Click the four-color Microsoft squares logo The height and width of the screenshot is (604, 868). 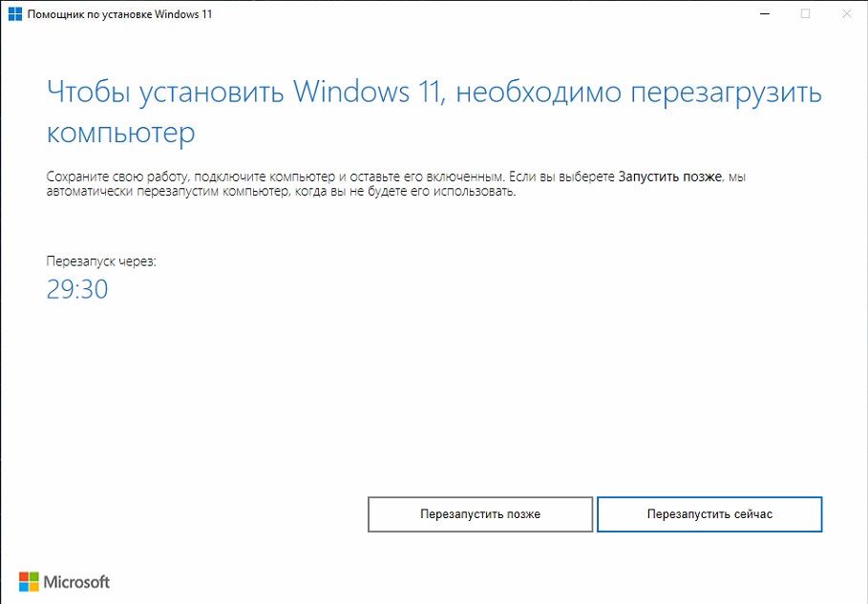pyautogui.click(x=29, y=582)
